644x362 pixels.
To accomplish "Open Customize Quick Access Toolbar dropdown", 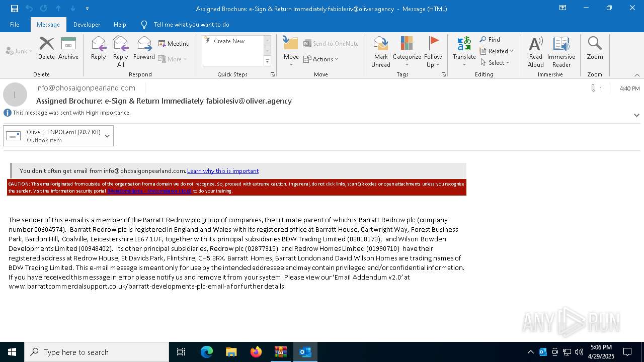I will [x=87, y=9].
